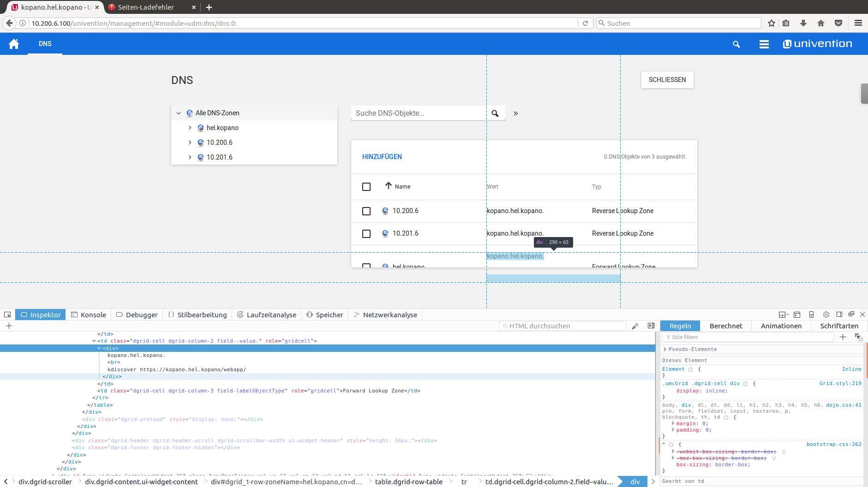Click the eyedropper icon in inspector
The height and width of the screenshot is (487, 868).
point(635,326)
